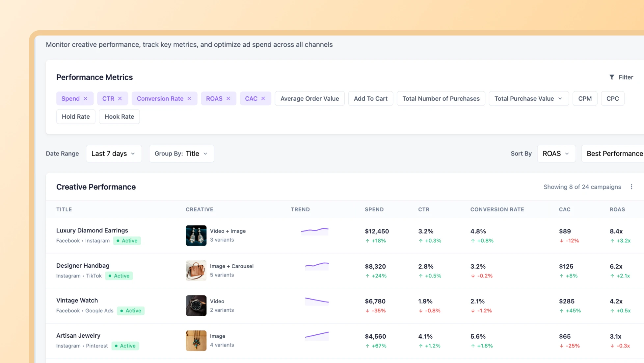Image resolution: width=644 pixels, height=363 pixels.
Task: Sort by the CONVERSION RATE column header
Action: point(497,209)
